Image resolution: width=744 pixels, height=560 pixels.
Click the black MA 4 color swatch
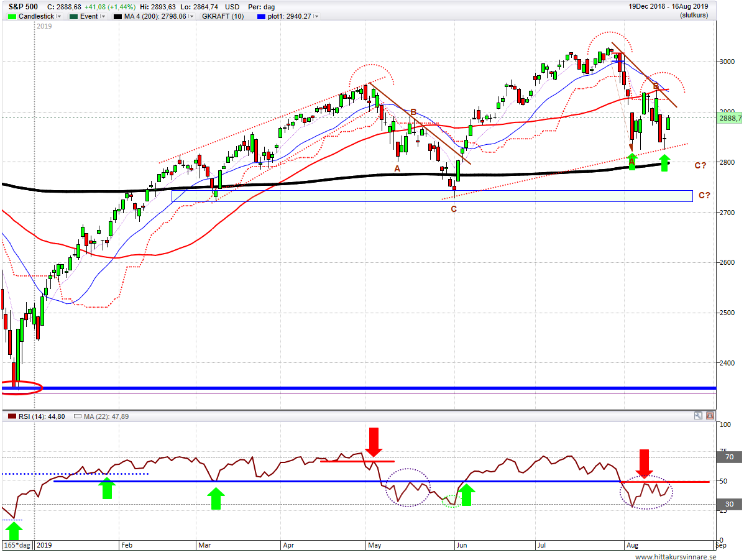(x=117, y=16)
